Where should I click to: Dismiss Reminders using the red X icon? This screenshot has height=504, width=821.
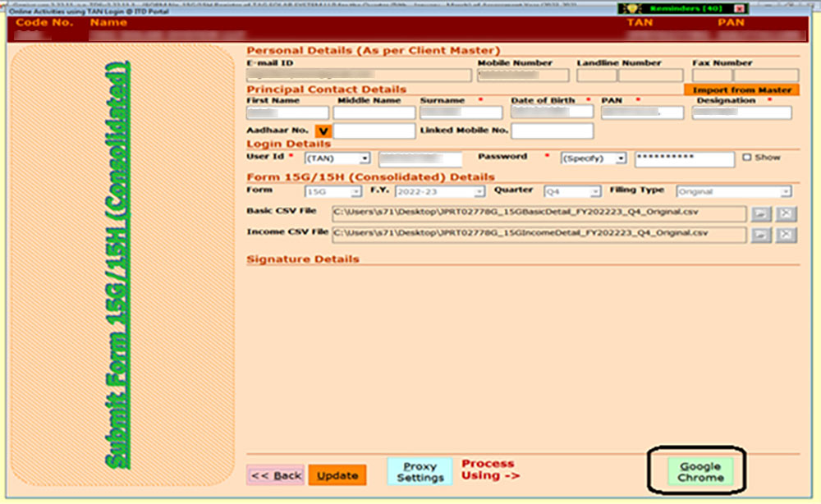pos(740,9)
